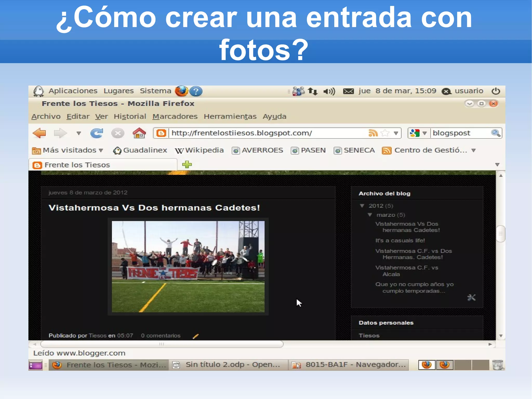Open the help icon in top panel

pyautogui.click(x=196, y=91)
